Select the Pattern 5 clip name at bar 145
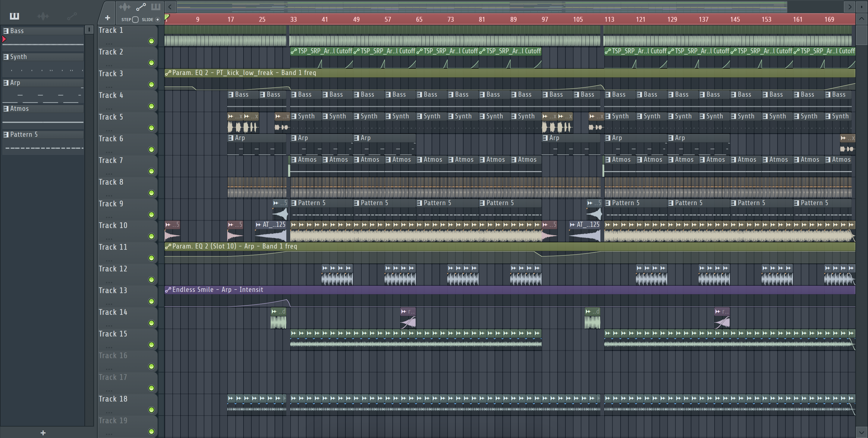 coord(751,203)
